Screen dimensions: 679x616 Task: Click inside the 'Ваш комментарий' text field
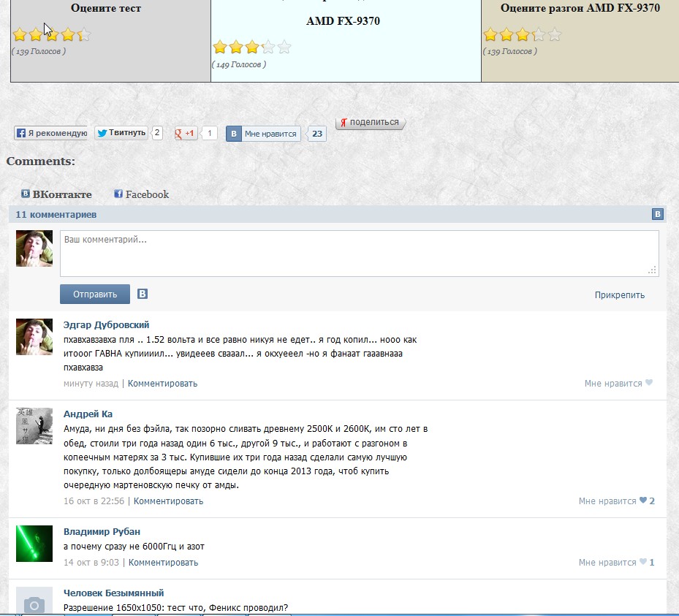[x=359, y=254]
